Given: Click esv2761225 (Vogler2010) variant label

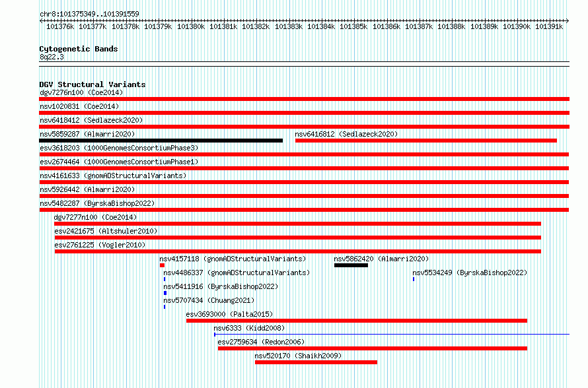Looking at the screenshot, I should tap(100, 245).
